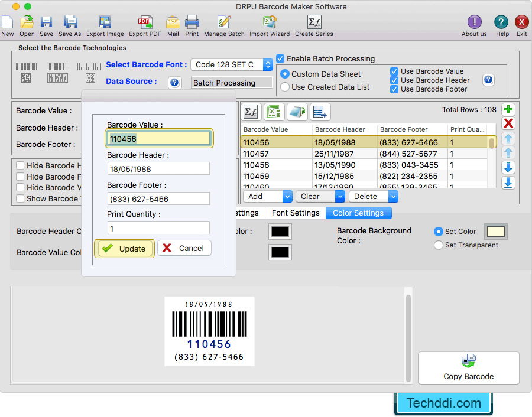Check the Show Barcode checkbox
The image size is (532, 417).
tap(20, 198)
